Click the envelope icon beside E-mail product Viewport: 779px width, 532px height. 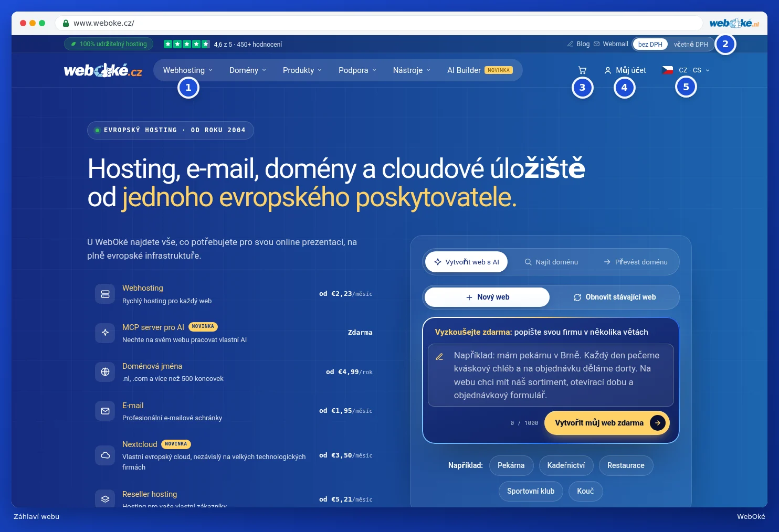(105, 411)
